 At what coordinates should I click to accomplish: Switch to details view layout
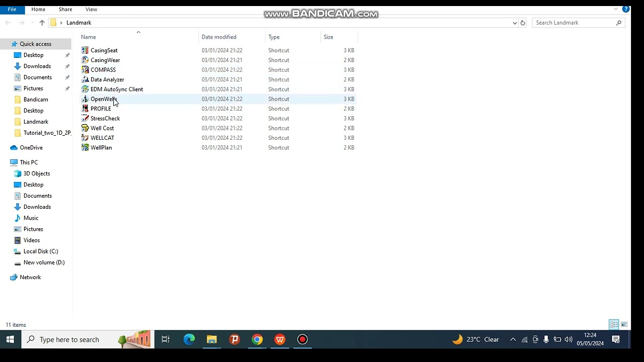(x=614, y=325)
